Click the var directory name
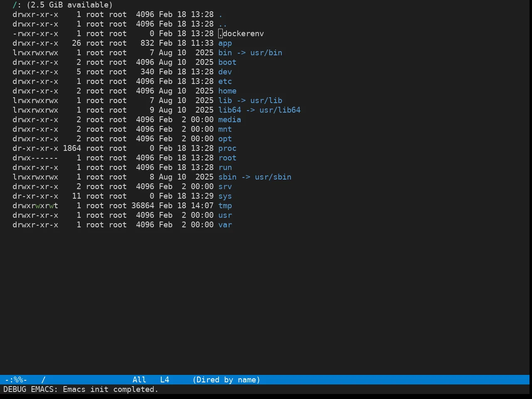Screen dimensions: 532x399 (x=225, y=225)
